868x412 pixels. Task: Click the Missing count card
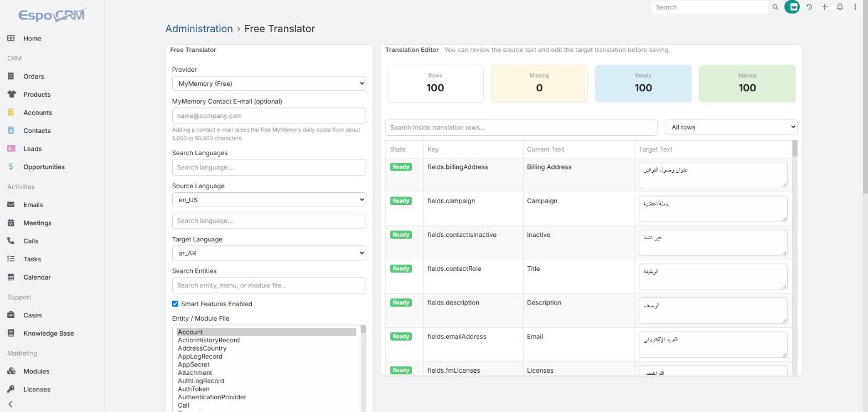tap(539, 84)
